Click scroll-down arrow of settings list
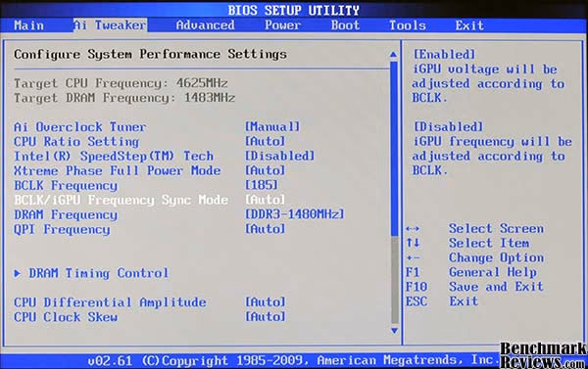588x369 pixels. [394, 331]
